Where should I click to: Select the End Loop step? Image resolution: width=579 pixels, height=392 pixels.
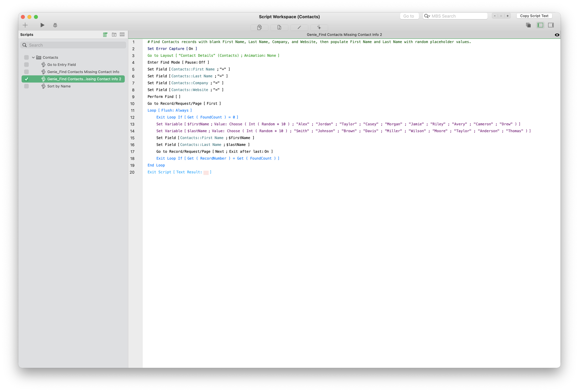[x=156, y=165]
